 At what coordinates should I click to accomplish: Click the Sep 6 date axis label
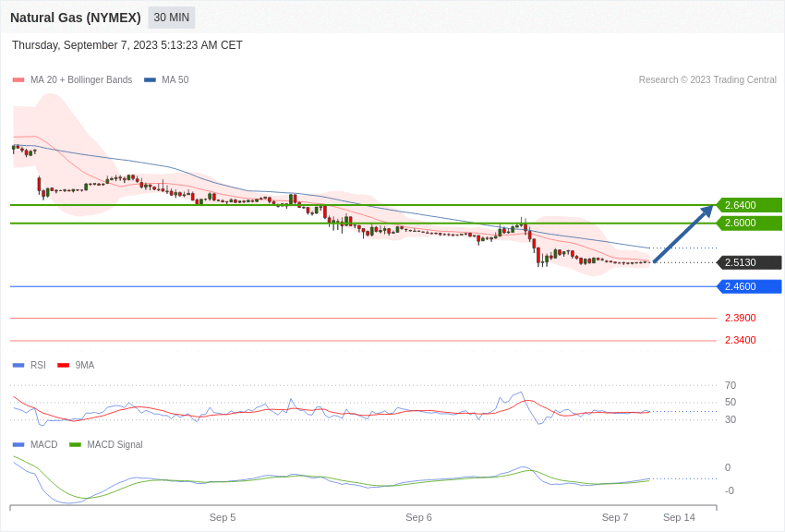point(418,517)
